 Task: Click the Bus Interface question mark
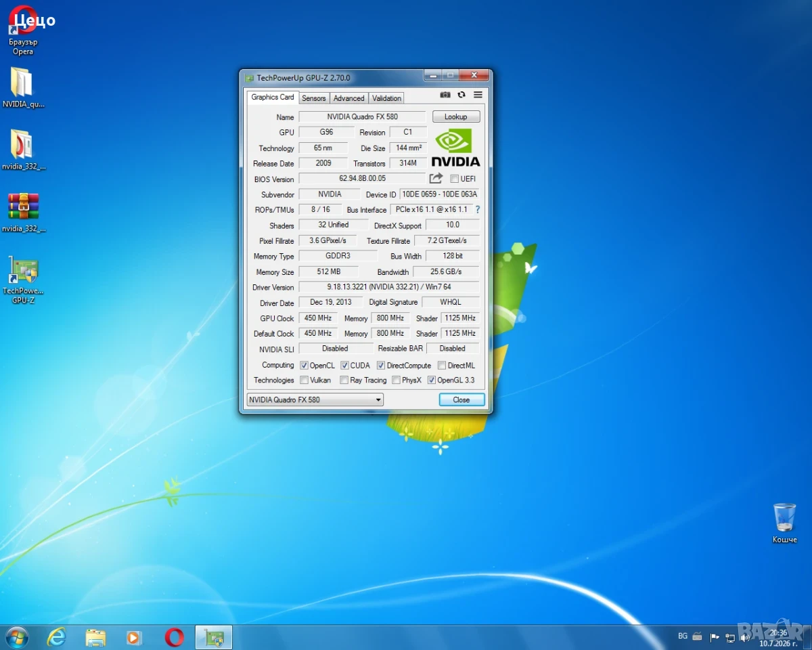(478, 210)
